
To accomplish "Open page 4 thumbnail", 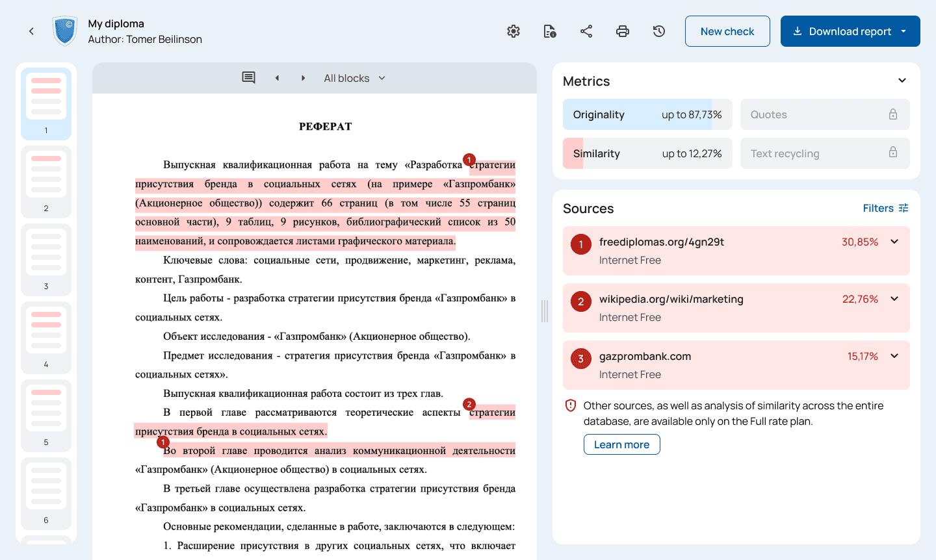I will 46,338.
